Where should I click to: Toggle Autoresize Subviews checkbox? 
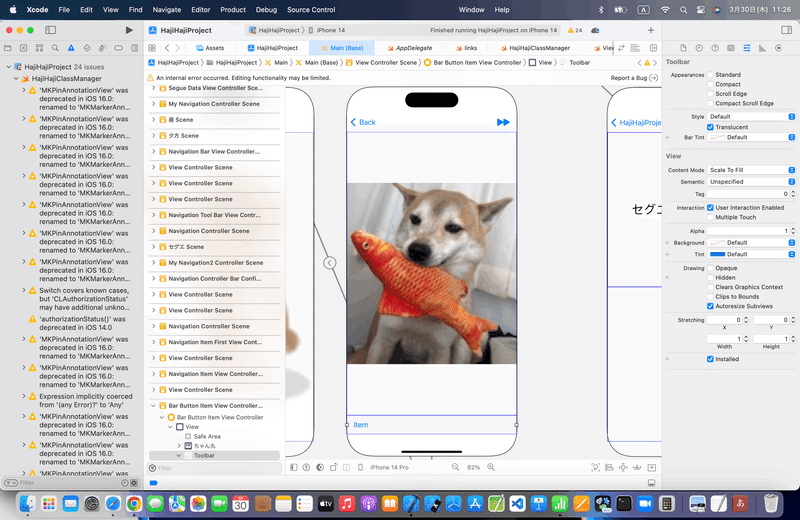pyautogui.click(x=710, y=306)
